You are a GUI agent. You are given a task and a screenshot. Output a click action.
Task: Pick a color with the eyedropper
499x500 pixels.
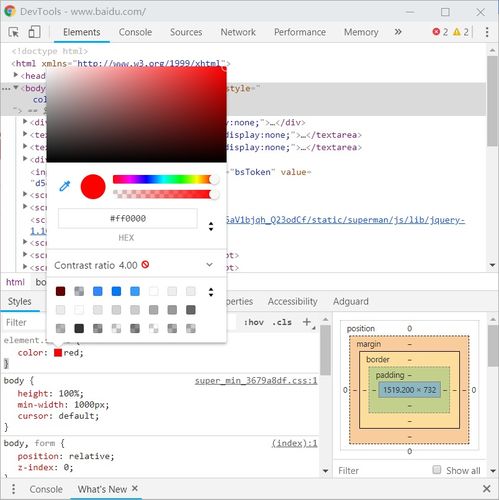click(x=65, y=186)
